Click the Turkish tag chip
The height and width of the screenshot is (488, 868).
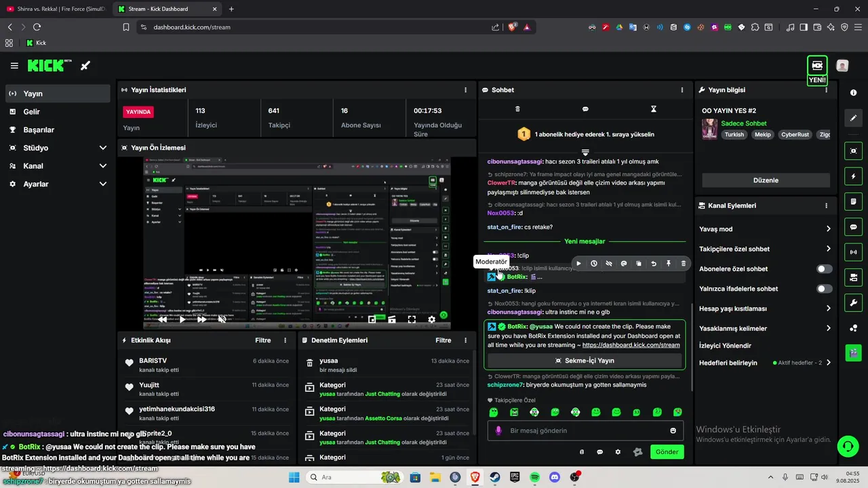pos(734,134)
